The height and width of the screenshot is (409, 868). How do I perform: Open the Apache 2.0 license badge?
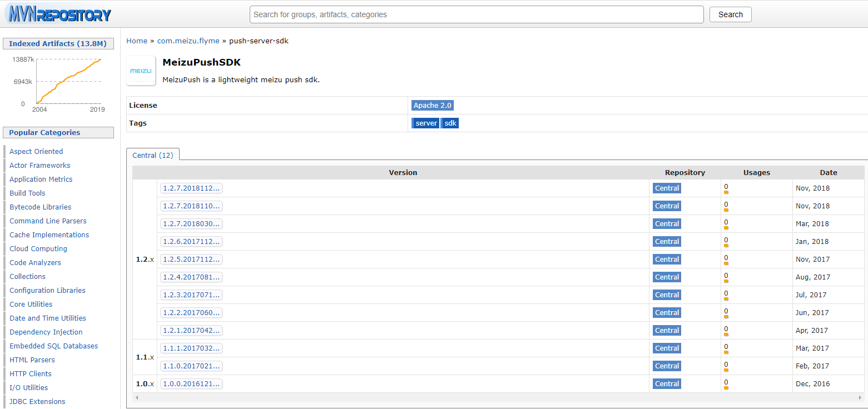pyautogui.click(x=433, y=106)
